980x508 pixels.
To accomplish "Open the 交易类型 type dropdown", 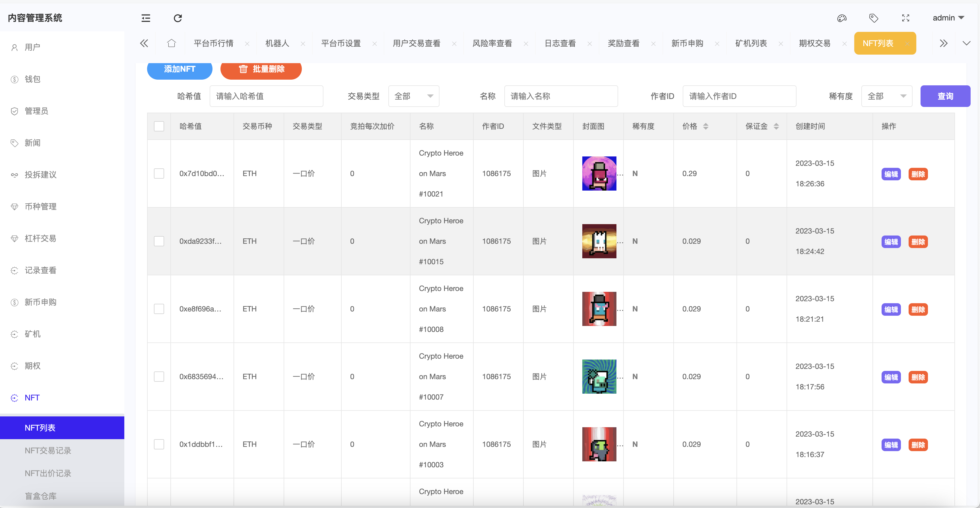I will click(x=414, y=96).
